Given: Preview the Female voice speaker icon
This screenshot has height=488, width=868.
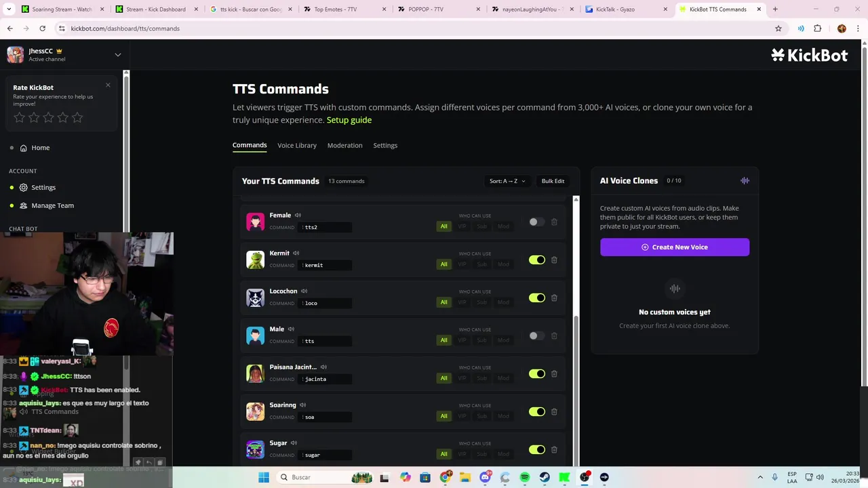Looking at the screenshot, I should point(298,216).
